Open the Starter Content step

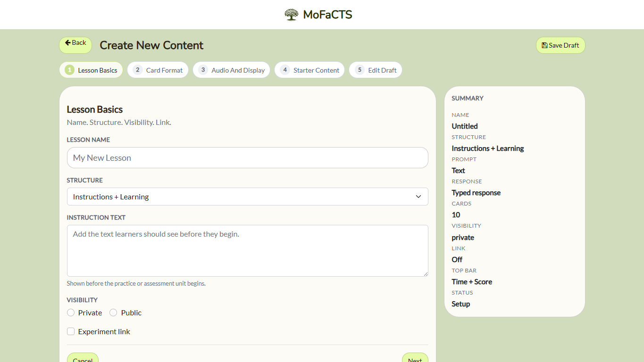309,70
